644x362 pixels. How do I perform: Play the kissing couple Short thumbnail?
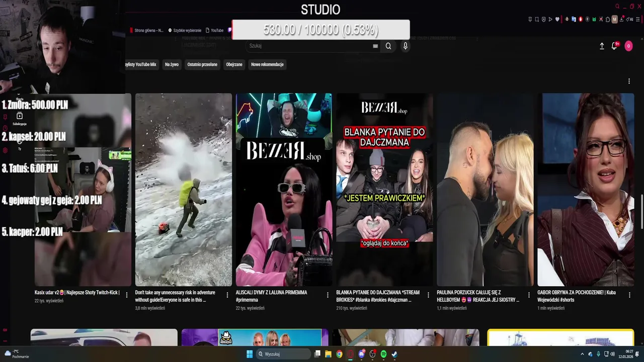tap(485, 190)
